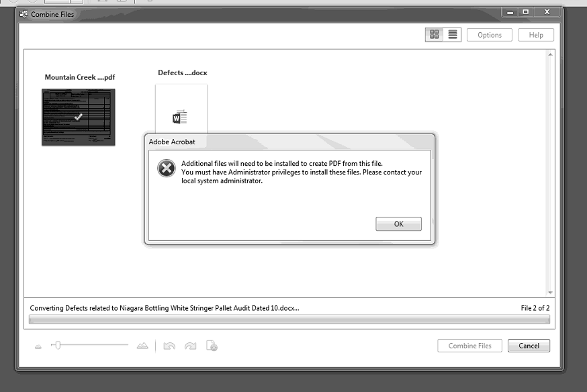Viewport: 587px width, 392px height.
Task: Click the Combine Files button
Action: coord(469,345)
